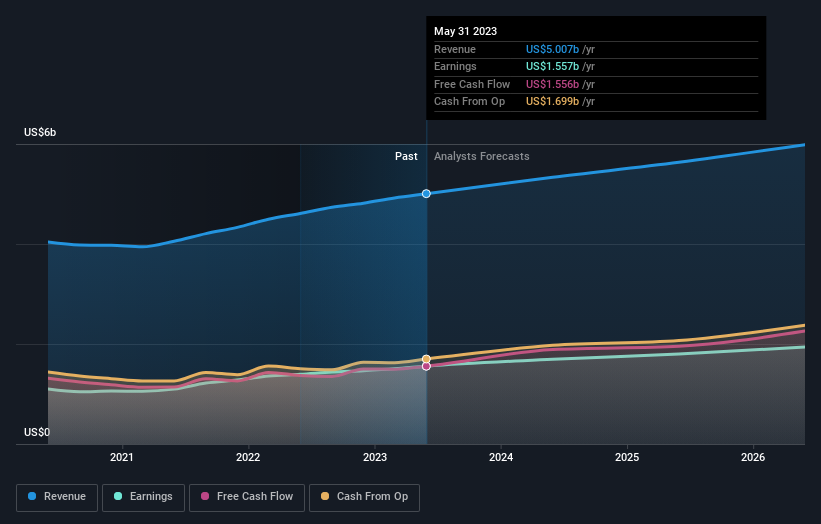Image resolution: width=821 pixels, height=524 pixels.
Task: Click the 2023 x-axis label
Action: pyautogui.click(x=375, y=458)
